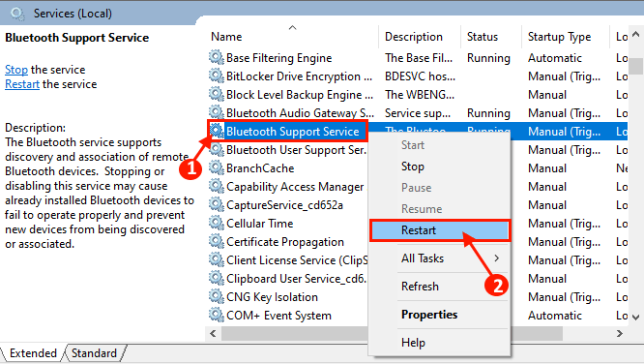The width and height of the screenshot is (644, 364).
Task: Click the Services (Local) header icon
Action: (x=17, y=14)
